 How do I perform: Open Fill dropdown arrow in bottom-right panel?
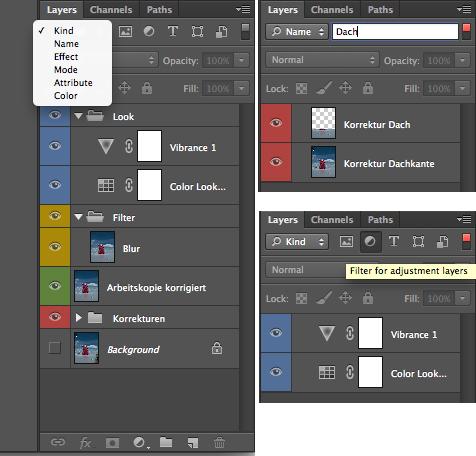463,298
